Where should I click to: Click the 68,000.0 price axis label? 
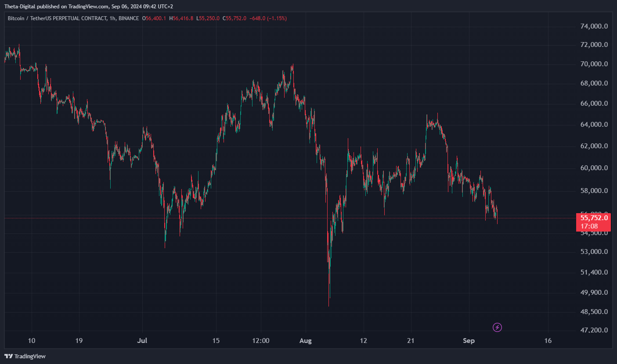pyautogui.click(x=594, y=83)
